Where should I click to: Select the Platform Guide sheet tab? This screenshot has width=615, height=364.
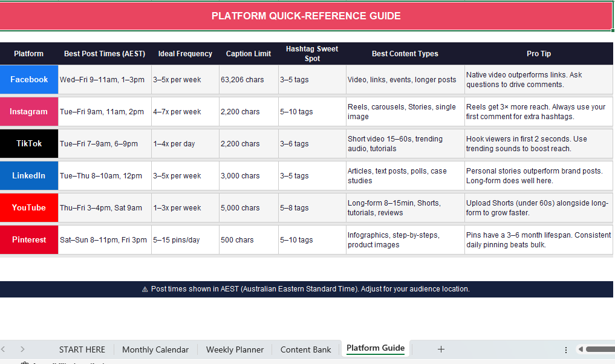click(x=376, y=348)
